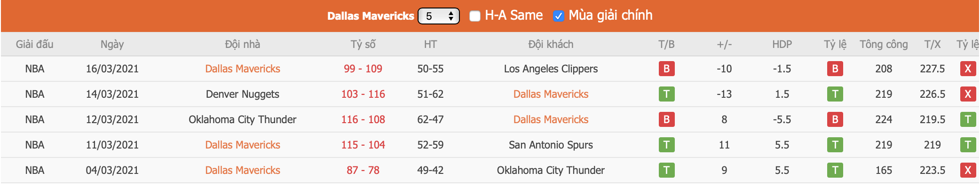Click Los Angeles Clippers team name
This screenshot has height=188, width=980.
pyautogui.click(x=551, y=69)
